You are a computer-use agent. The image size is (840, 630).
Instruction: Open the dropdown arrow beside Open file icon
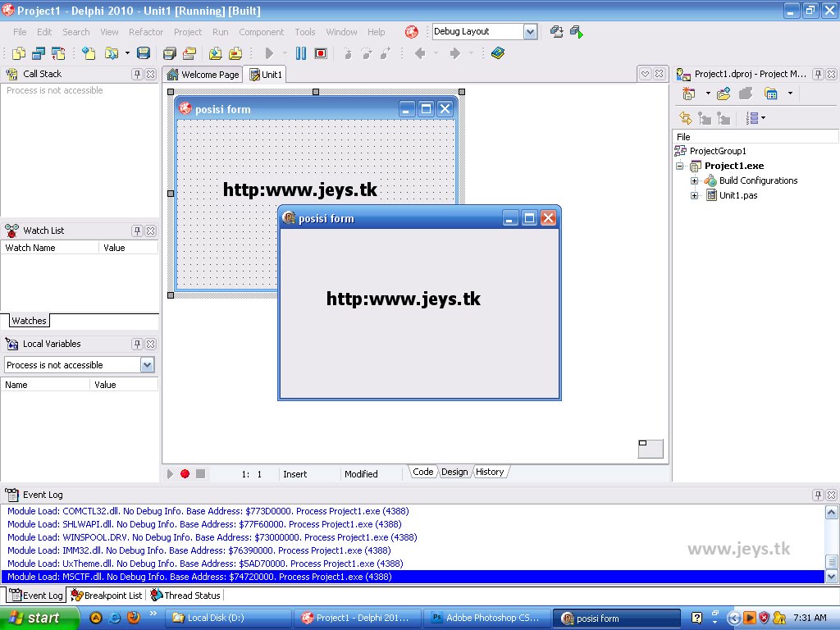point(127,53)
